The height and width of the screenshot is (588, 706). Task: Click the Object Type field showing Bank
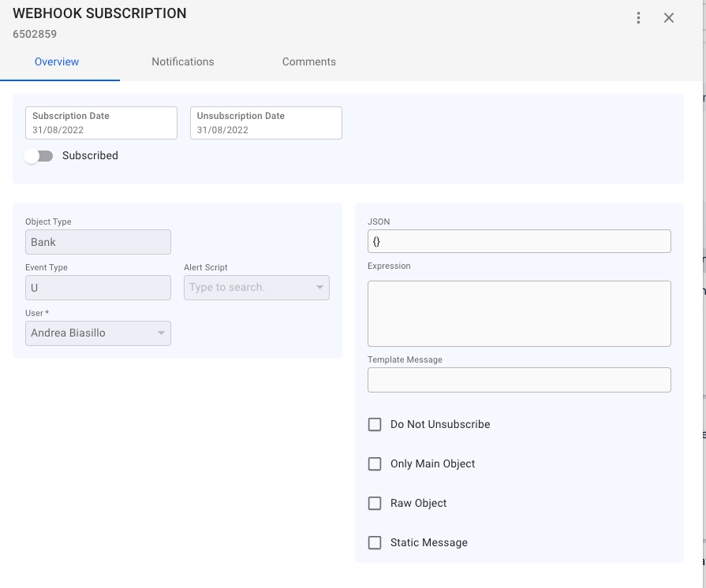(x=98, y=242)
